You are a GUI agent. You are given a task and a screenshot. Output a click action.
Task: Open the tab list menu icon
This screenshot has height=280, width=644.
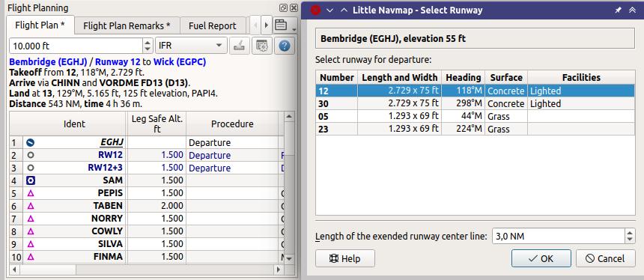coord(281,25)
